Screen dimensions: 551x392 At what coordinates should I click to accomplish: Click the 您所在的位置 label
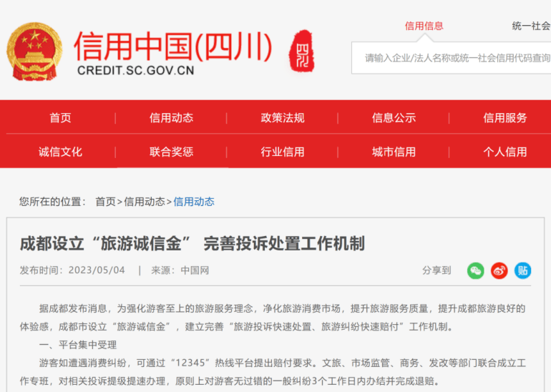(52, 202)
